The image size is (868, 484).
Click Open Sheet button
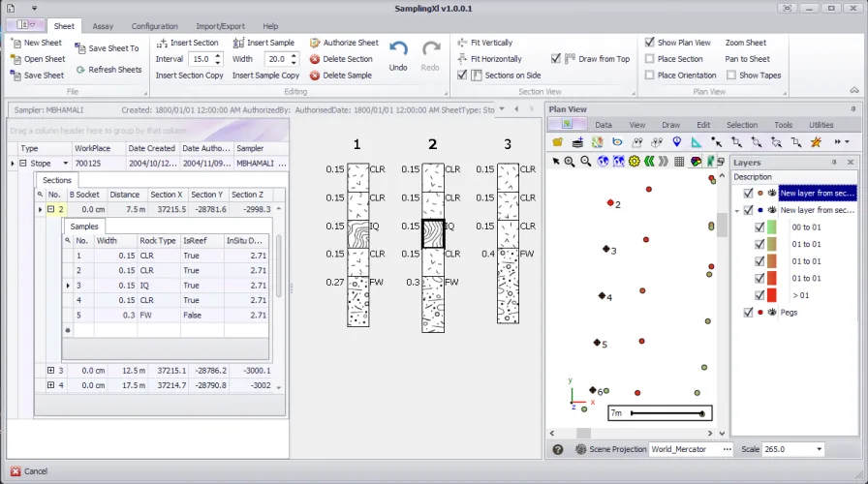pos(38,59)
